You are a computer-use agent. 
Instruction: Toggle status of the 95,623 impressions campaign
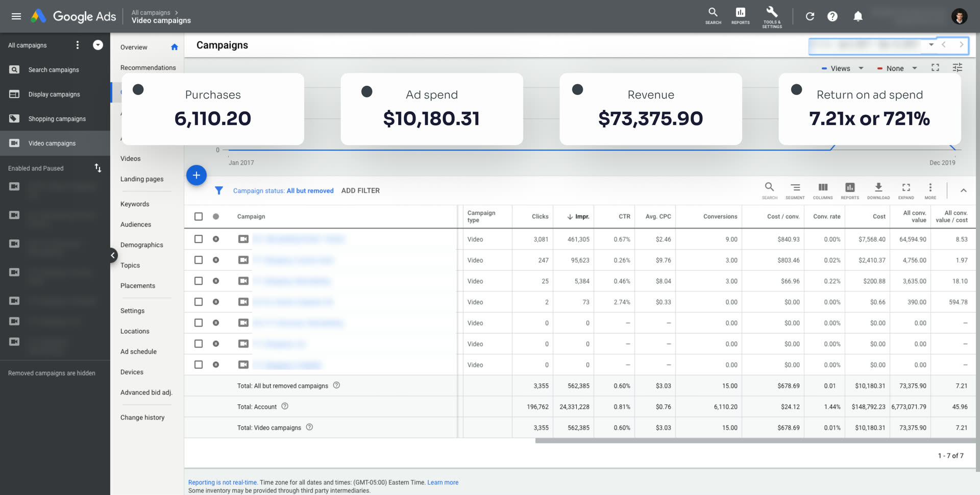pyautogui.click(x=216, y=260)
